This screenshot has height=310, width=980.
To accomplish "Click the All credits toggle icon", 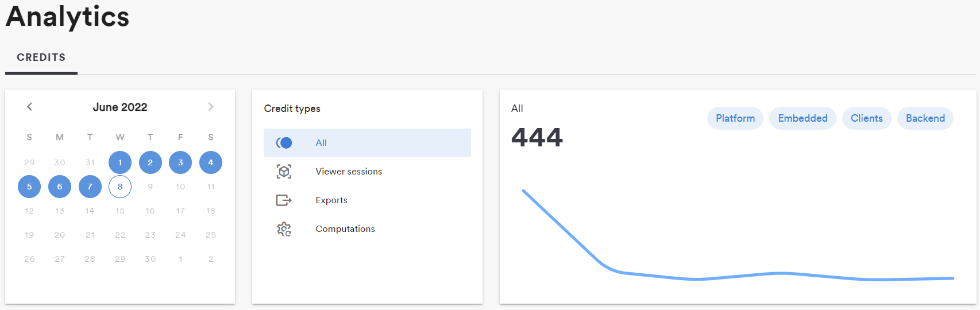I will tap(284, 143).
